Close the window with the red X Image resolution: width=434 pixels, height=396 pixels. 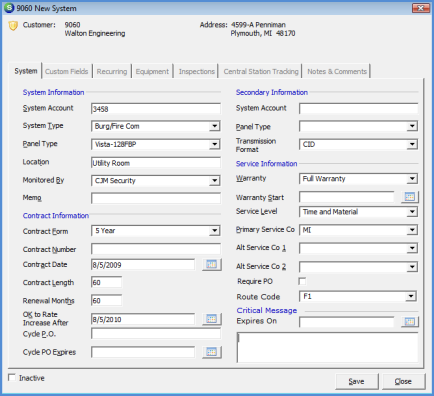tap(421, 8)
